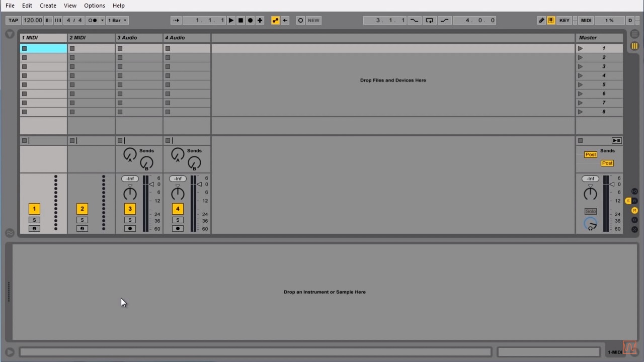Toggle the computer MIDI keyboard icon

tap(551, 21)
